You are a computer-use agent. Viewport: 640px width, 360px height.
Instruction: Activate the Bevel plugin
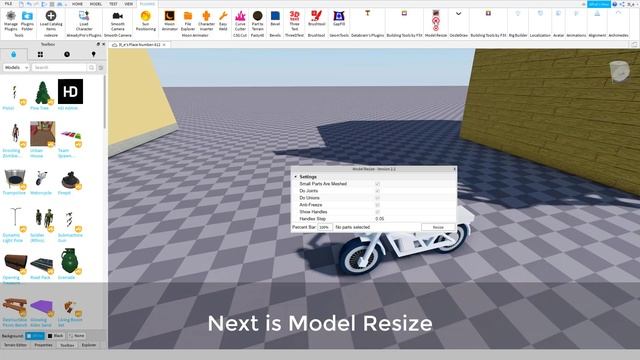coord(275,19)
